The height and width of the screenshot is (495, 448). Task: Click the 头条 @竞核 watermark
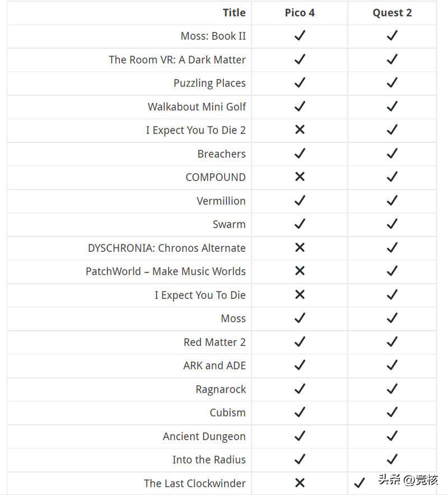pos(408,480)
